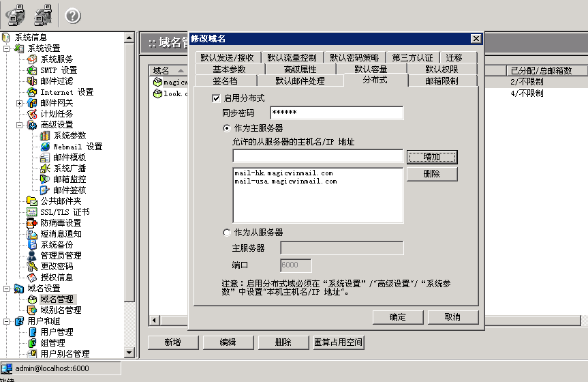This screenshot has height=382, width=588.
Task: Click 新增 button below domain list
Action: point(173,342)
